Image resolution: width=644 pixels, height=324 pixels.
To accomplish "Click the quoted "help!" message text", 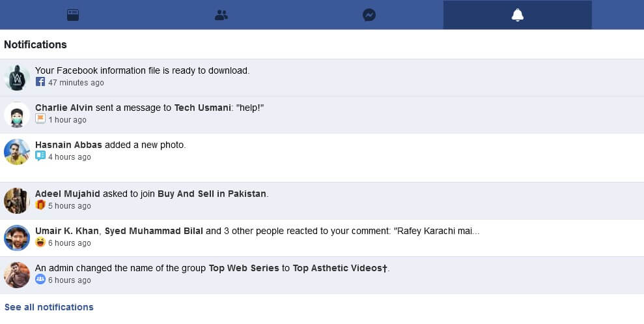I will pyautogui.click(x=249, y=108).
